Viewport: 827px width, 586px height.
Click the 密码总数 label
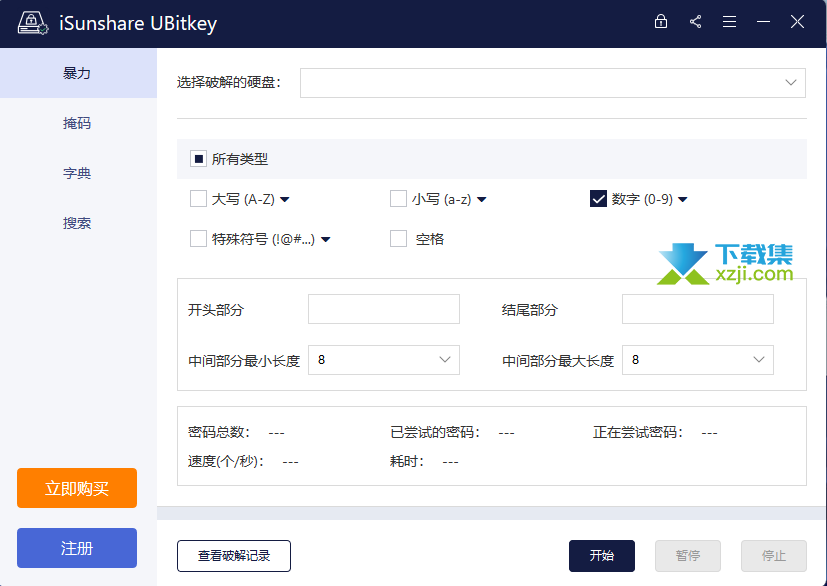point(219,433)
